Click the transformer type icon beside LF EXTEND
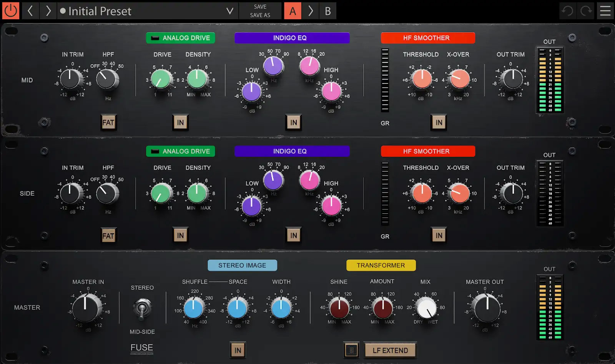The width and height of the screenshot is (615, 364). click(x=351, y=350)
